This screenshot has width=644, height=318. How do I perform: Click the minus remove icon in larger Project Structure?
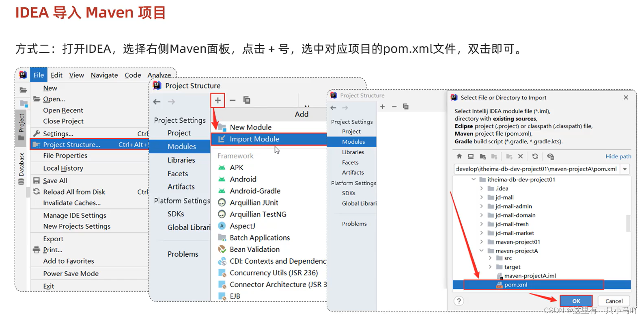(233, 100)
